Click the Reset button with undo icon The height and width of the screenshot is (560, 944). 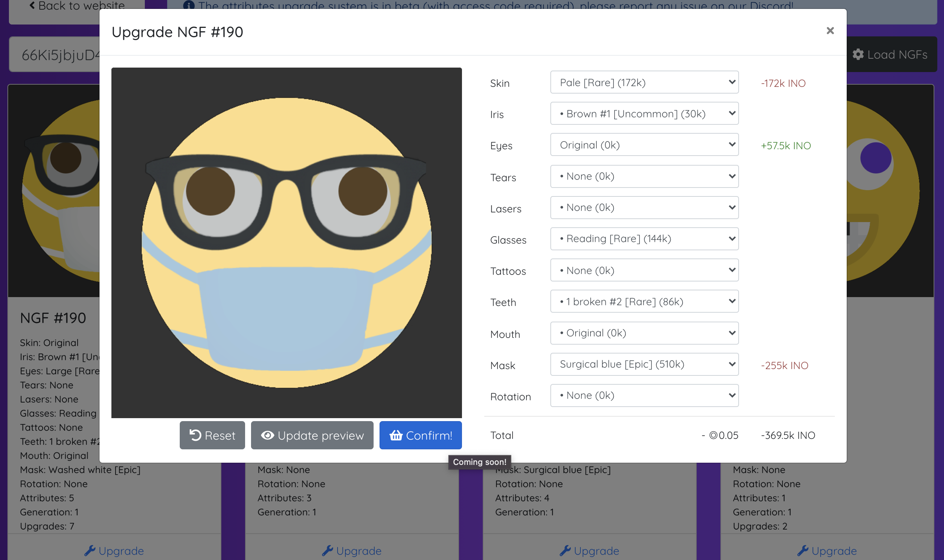[212, 435]
